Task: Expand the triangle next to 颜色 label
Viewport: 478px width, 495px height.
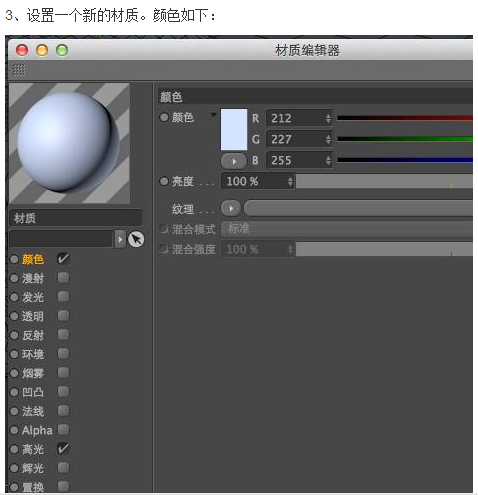Action: click(213, 115)
